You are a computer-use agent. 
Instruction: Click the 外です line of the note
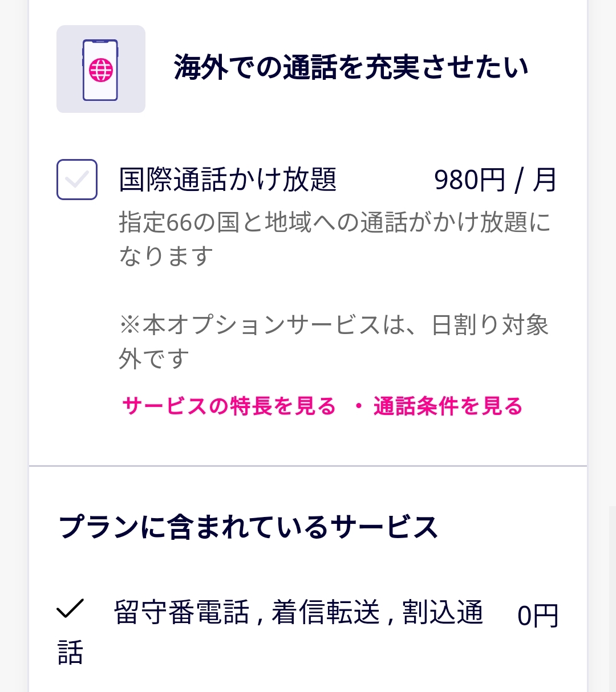point(154,359)
